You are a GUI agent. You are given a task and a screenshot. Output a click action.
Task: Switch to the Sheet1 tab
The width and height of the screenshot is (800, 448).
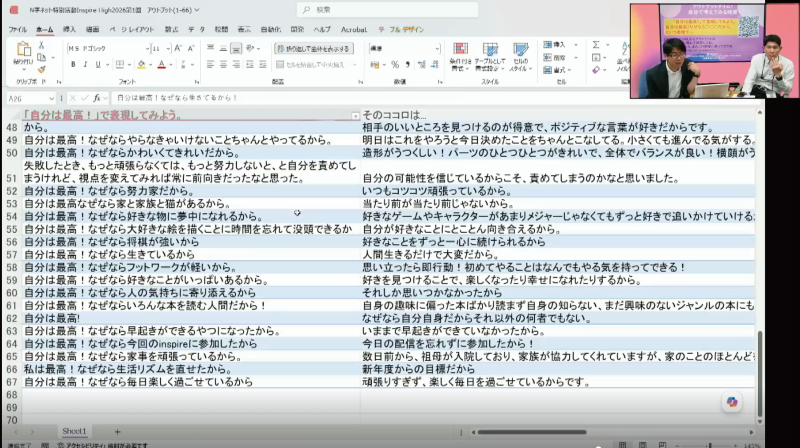click(x=74, y=431)
